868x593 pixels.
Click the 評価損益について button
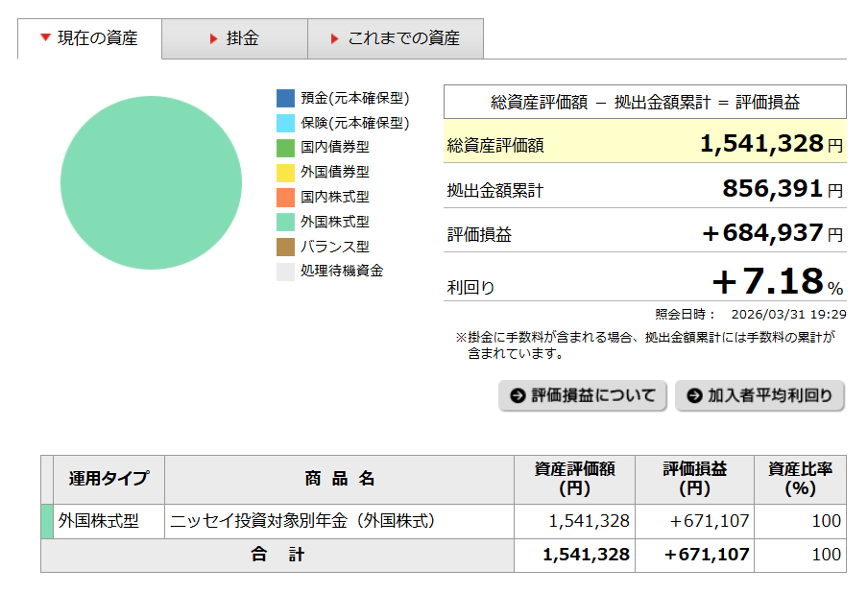(x=582, y=395)
